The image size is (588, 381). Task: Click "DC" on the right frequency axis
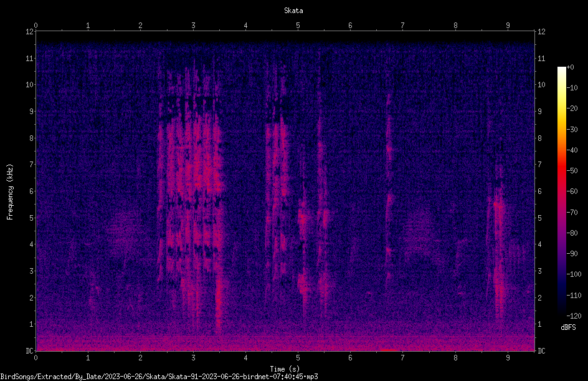(x=541, y=351)
